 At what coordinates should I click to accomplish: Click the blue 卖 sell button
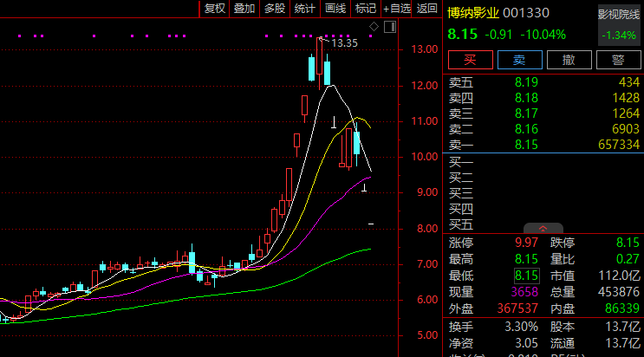click(x=519, y=60)
